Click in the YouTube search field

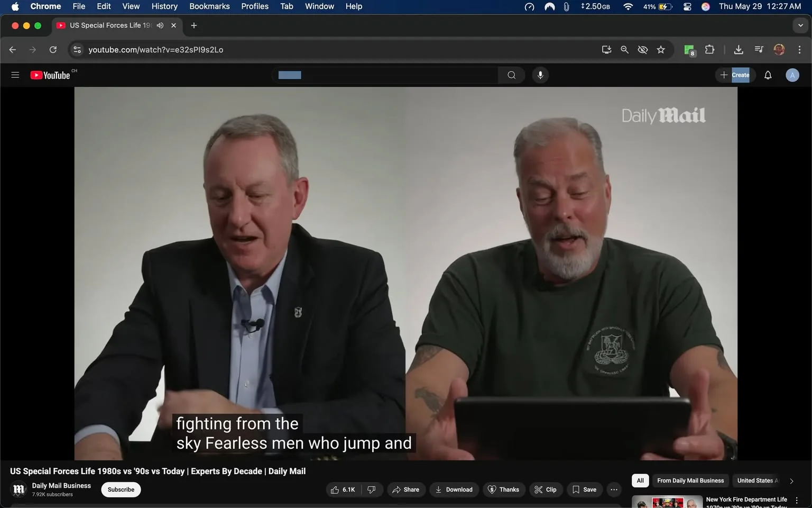(x=386, y=75)
